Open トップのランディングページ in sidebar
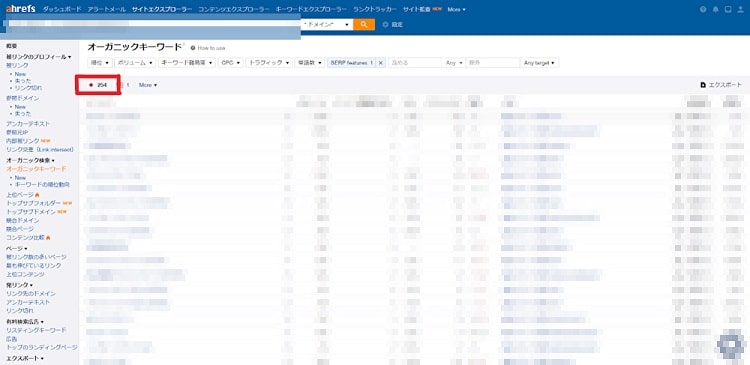Screen dimensions: 750x365 click(42, 347)
